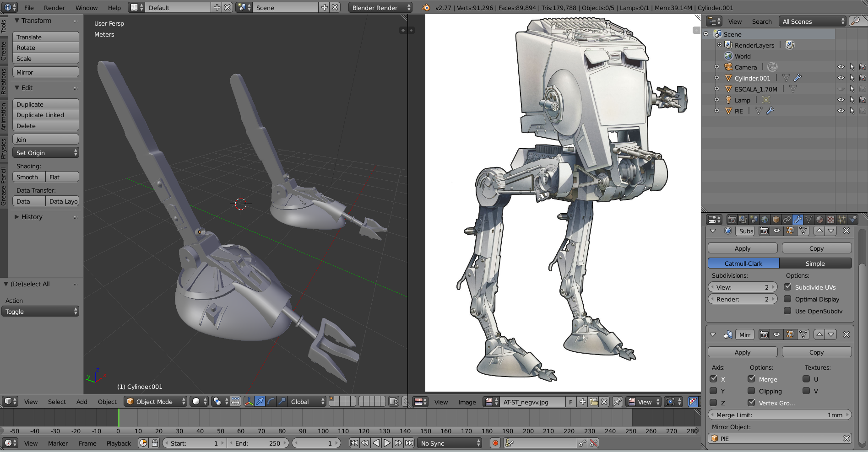Switch to the Grease Pencil tab
This screenshot has width=868, height=452.
point(4,186)
